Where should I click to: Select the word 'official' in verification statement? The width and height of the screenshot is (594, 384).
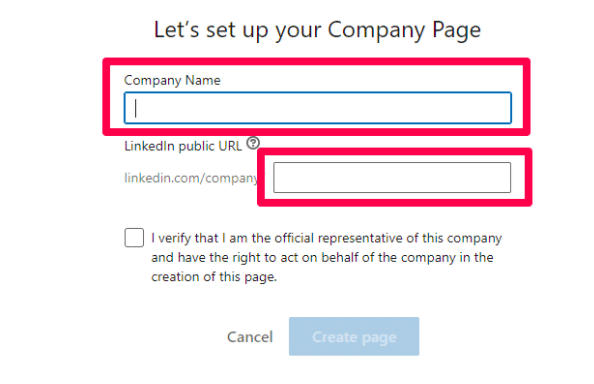pyautogui.click(x=294, y=238)
